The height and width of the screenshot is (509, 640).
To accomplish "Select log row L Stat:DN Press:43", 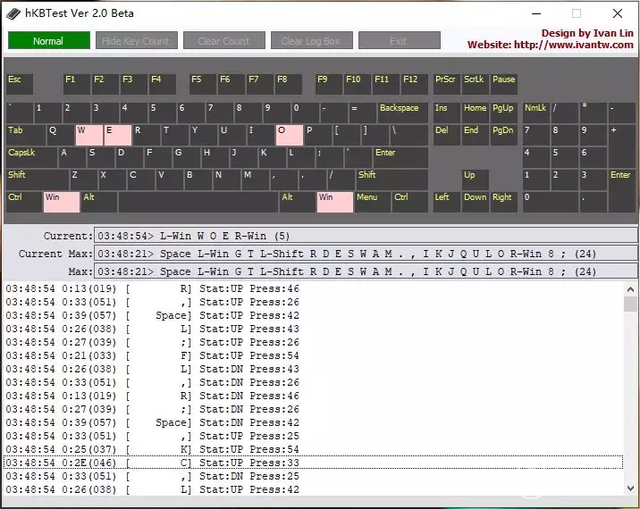I will click(313, 369).
